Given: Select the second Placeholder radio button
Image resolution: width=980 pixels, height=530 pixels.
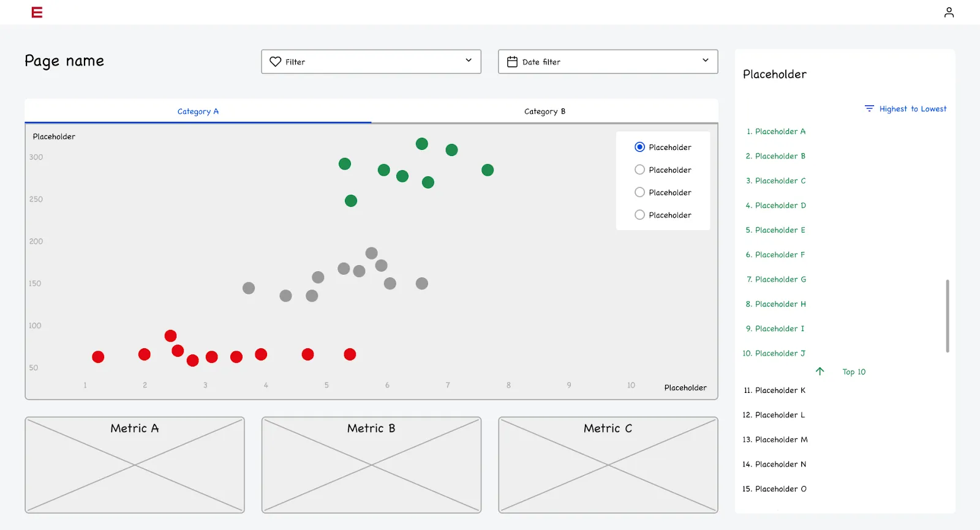Looking at the screenshot, I should [639, 170].
